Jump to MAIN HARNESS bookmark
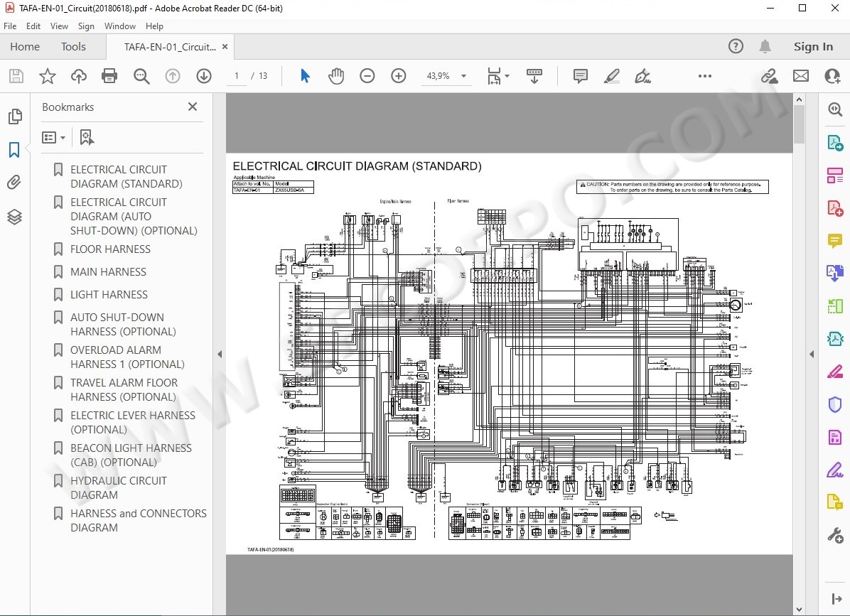The image size is (850, 616). click(109, 272)
